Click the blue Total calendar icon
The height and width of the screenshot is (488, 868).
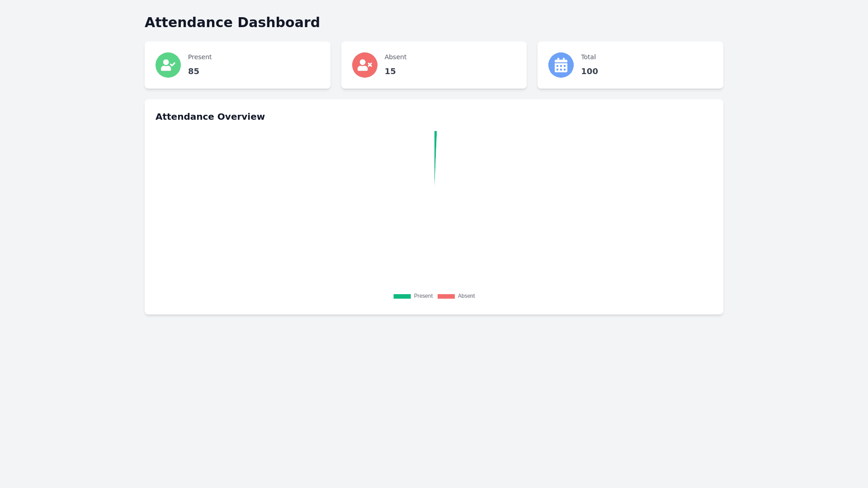tap(561, 65)
